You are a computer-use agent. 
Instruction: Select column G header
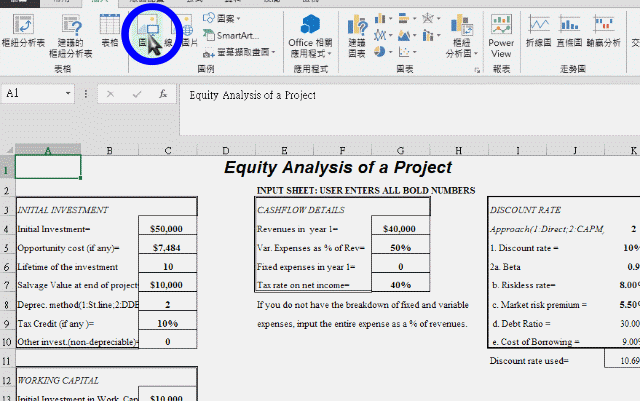[x=400, y=150]
